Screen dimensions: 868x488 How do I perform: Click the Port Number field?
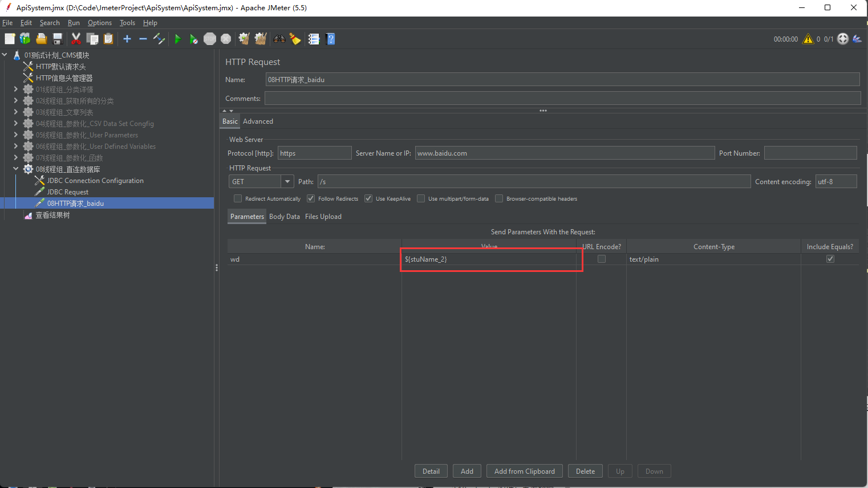pos(810,153)
